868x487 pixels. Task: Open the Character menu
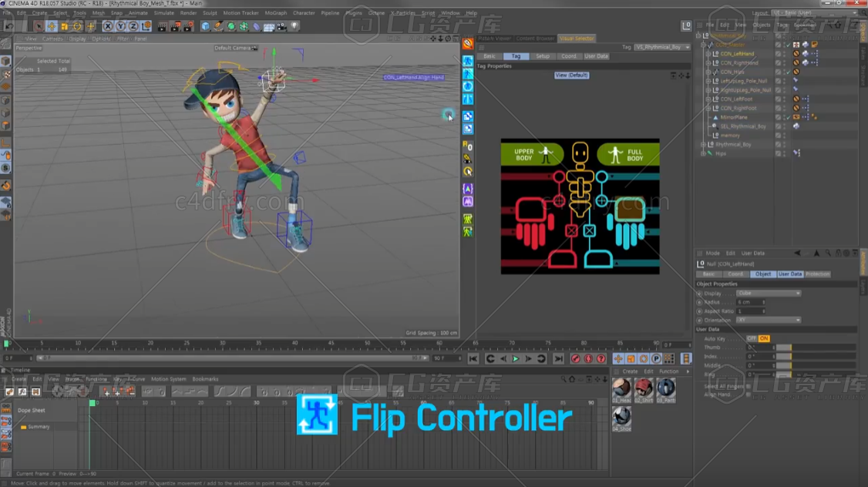point(304,13)
